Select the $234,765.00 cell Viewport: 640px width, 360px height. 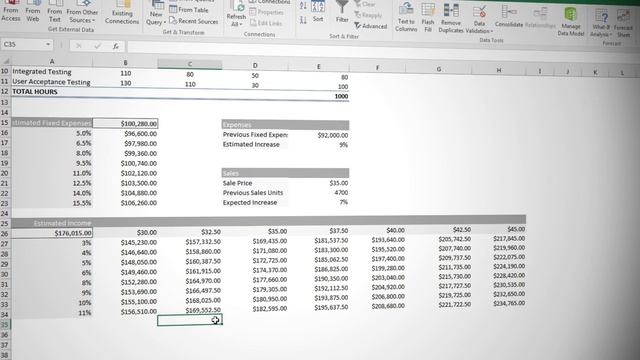(x=498, y=303)
